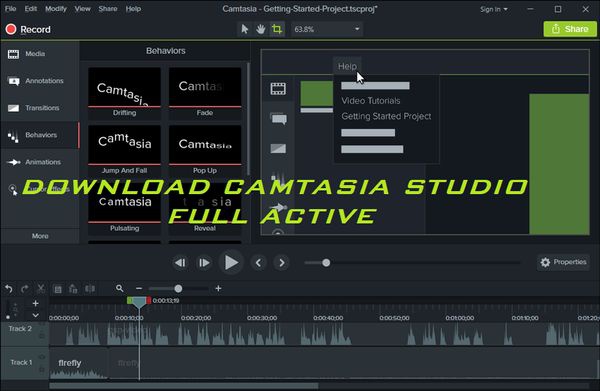Open the Transitions tab

(40, 108)
